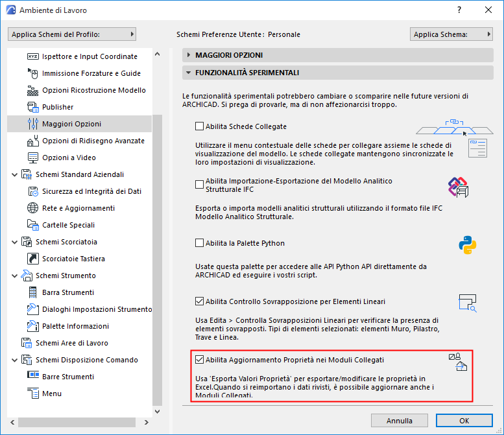Click the IFC structural analytical model icon
This screenshot has height=435, width=504.
pos(458,187)
